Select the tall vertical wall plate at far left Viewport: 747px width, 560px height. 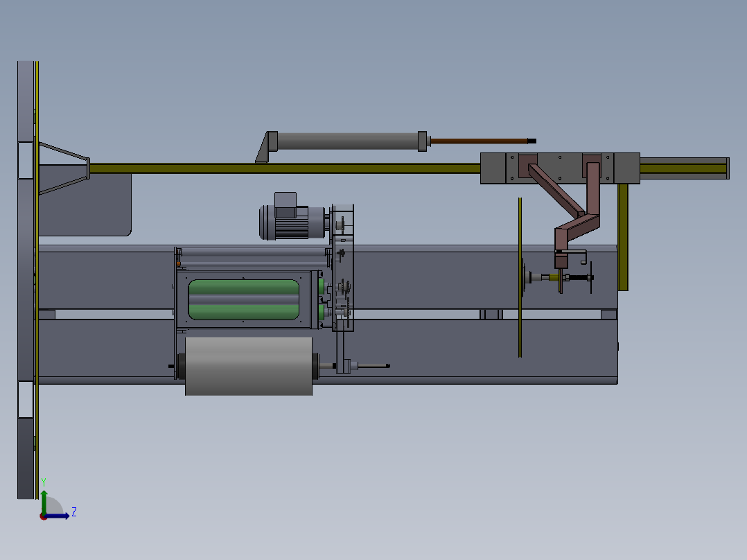point(26,280)
